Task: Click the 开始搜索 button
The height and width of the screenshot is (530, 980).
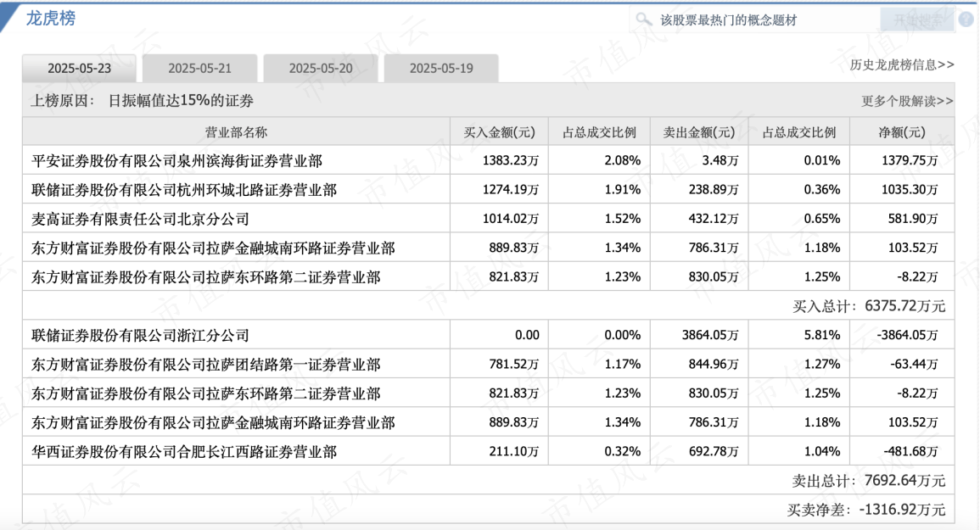Action: point(916,20)
